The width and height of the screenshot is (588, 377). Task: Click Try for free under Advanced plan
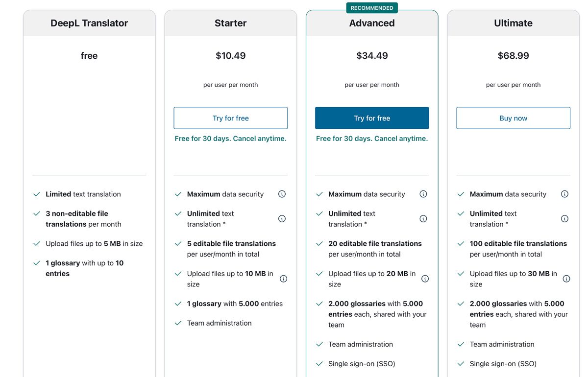point(372,118)
